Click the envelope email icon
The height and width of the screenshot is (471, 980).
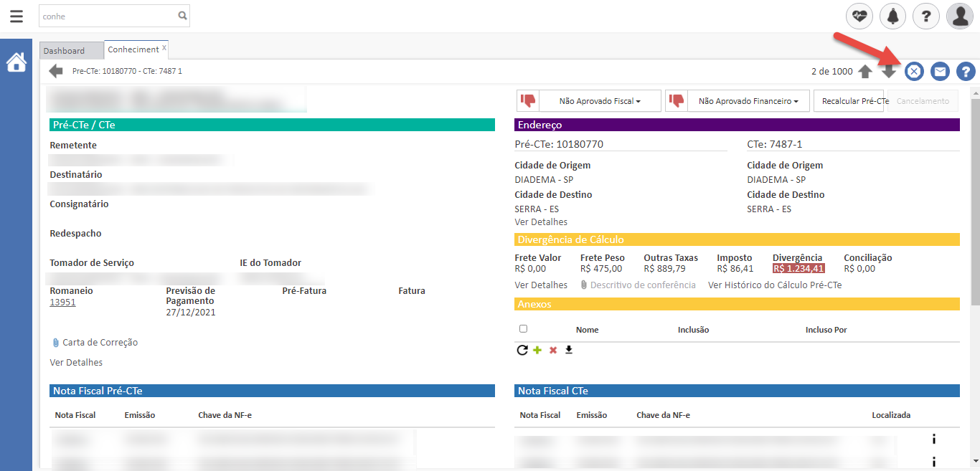(940, 71)
